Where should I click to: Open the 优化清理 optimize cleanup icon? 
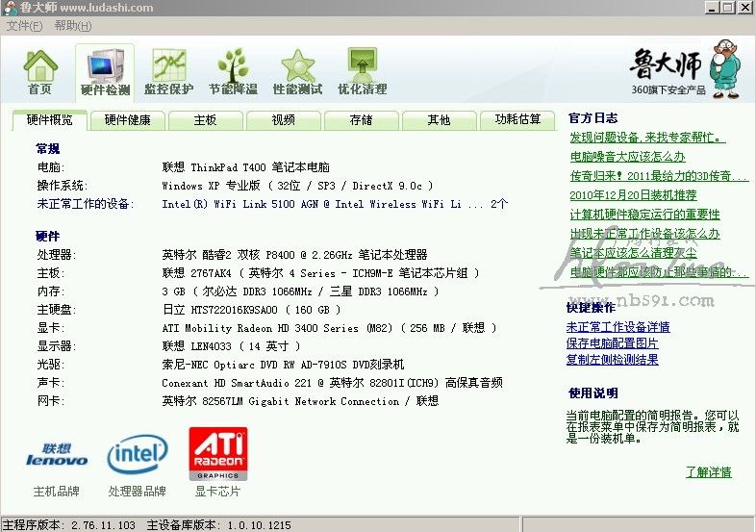[x=362, y=72]
